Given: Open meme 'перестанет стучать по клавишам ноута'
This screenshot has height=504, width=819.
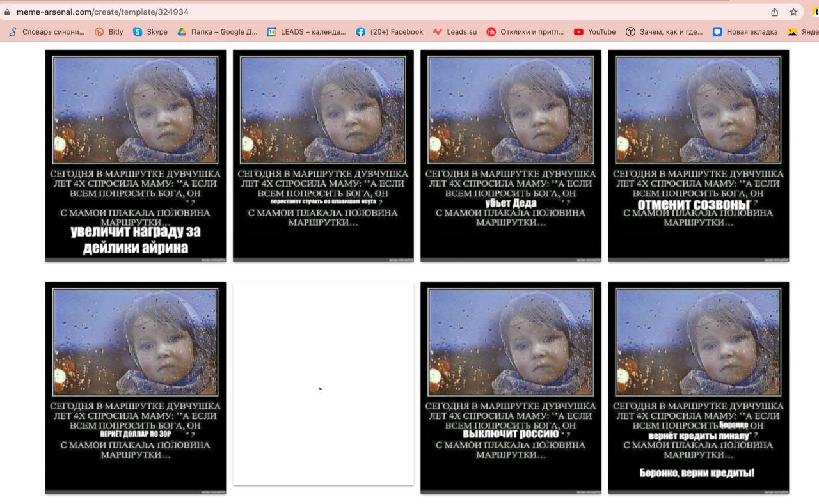Looking at the screenshot, I should point(323,155).
